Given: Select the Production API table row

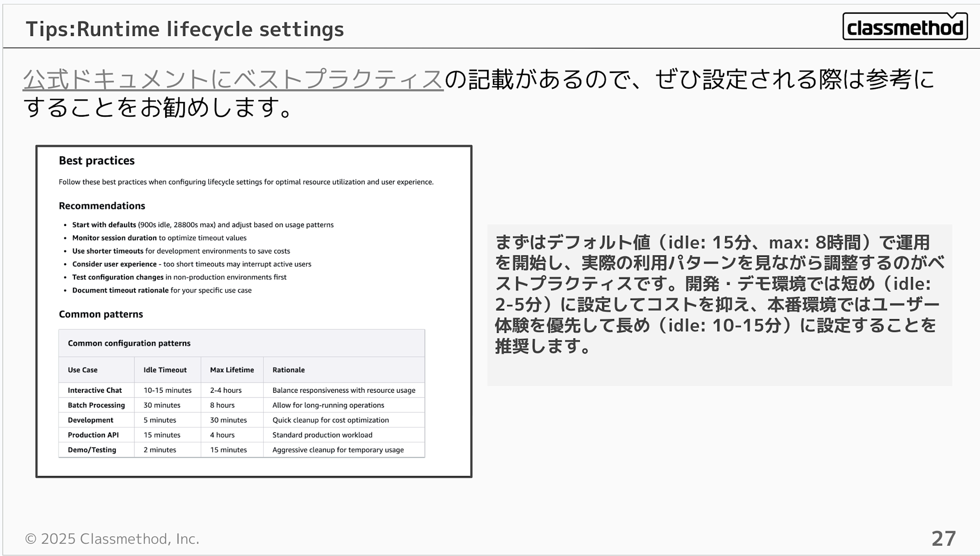Looking at the screenshot, I should pos(93,435).
